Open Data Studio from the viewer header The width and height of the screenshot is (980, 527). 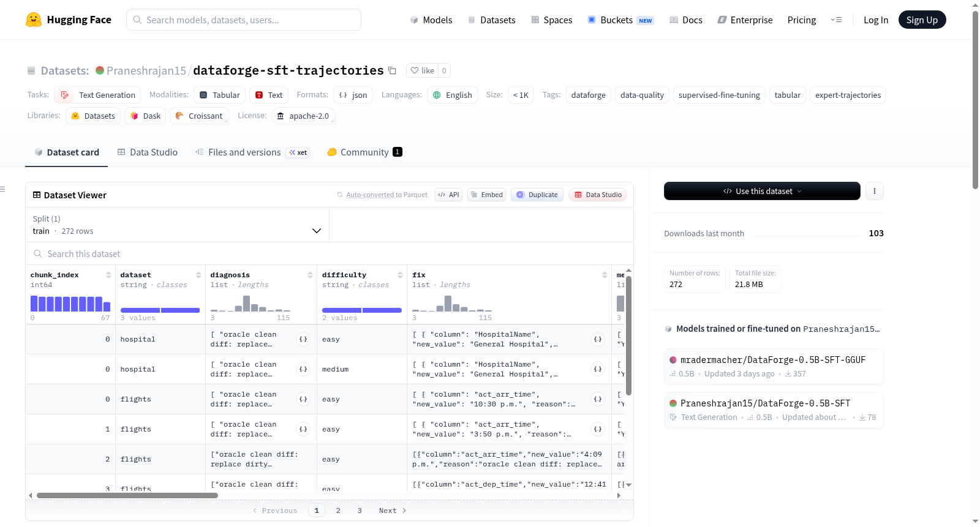click(598, 195)
